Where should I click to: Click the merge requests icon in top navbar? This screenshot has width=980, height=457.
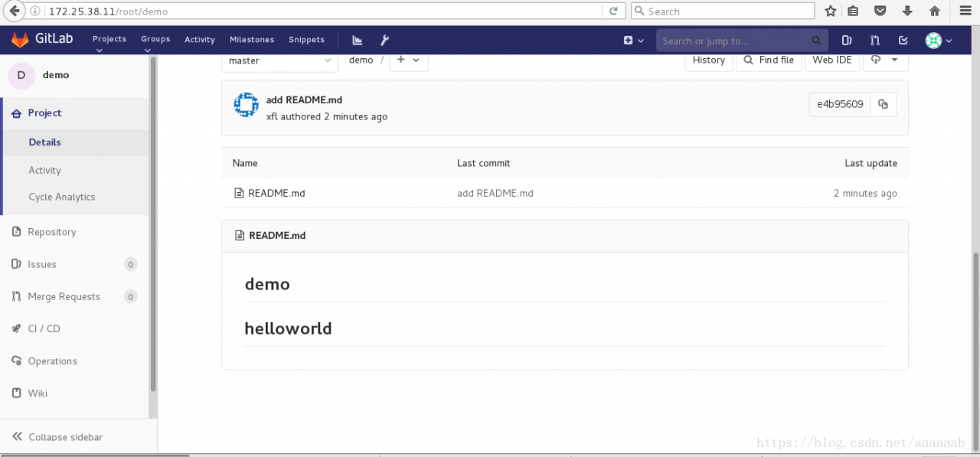875,41
